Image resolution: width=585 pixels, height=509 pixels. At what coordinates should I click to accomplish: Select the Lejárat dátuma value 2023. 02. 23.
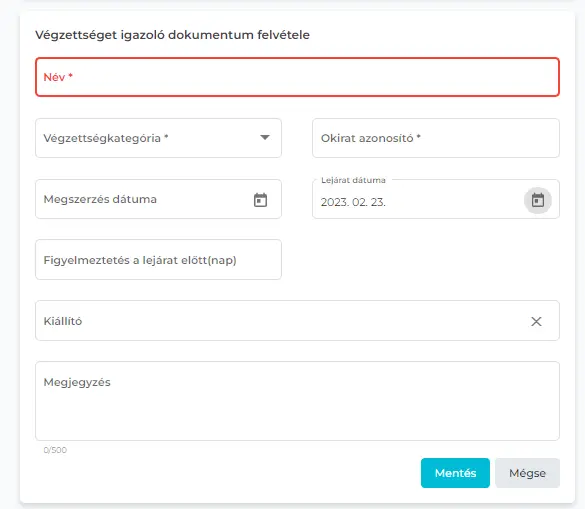pyautogui.click(x=353, y=202)
